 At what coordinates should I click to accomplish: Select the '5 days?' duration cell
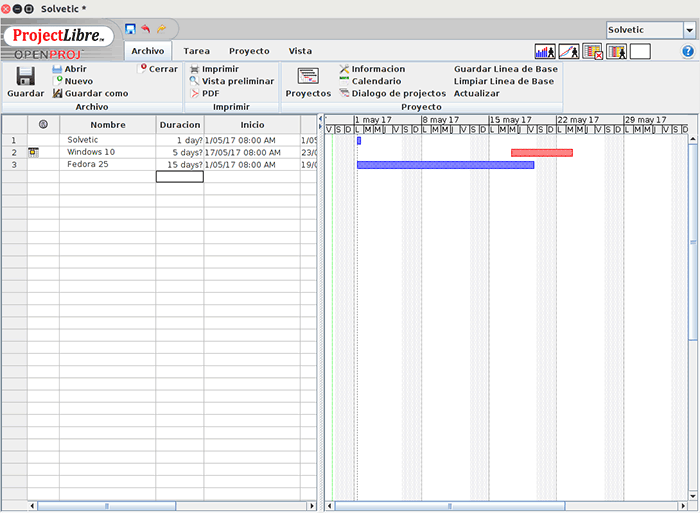[x=180, y=152]
